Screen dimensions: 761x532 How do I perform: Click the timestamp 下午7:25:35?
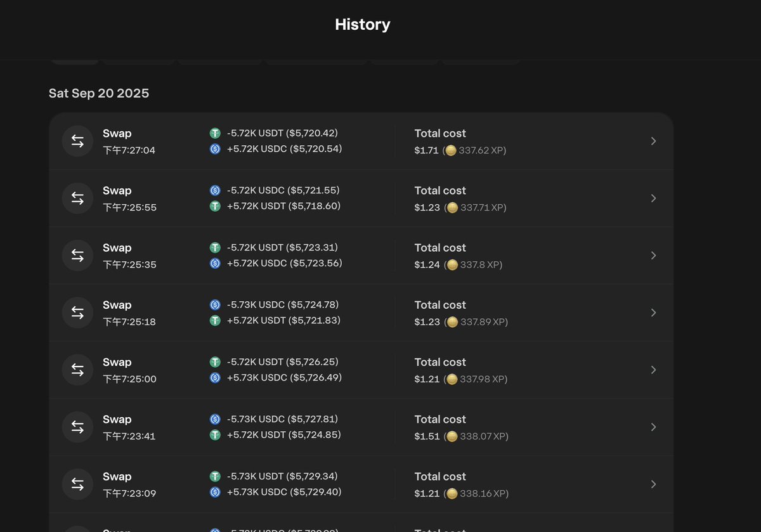[129, 264]
